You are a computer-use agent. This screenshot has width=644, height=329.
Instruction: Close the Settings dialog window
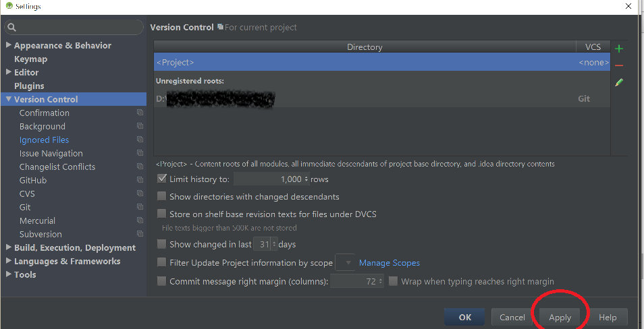tap(628, 6)
